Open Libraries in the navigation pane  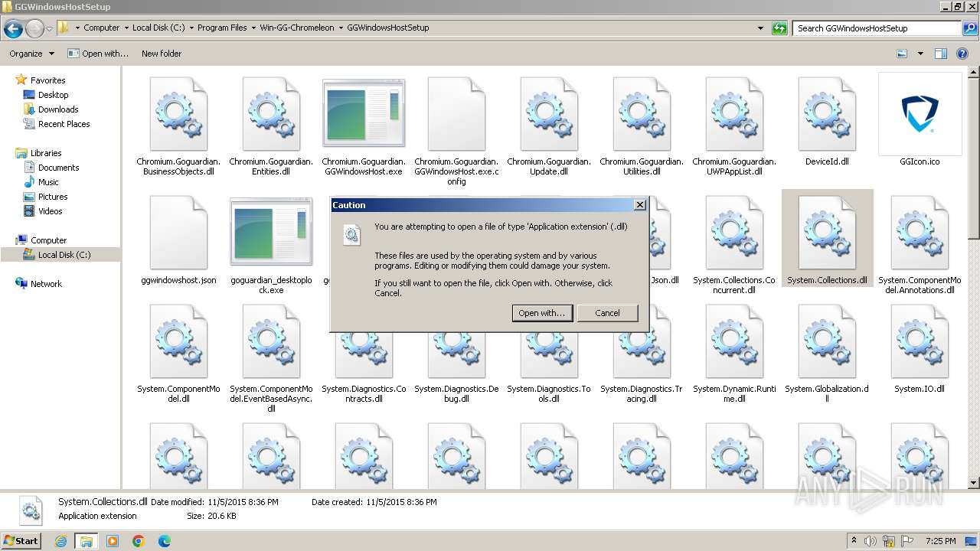46,153
